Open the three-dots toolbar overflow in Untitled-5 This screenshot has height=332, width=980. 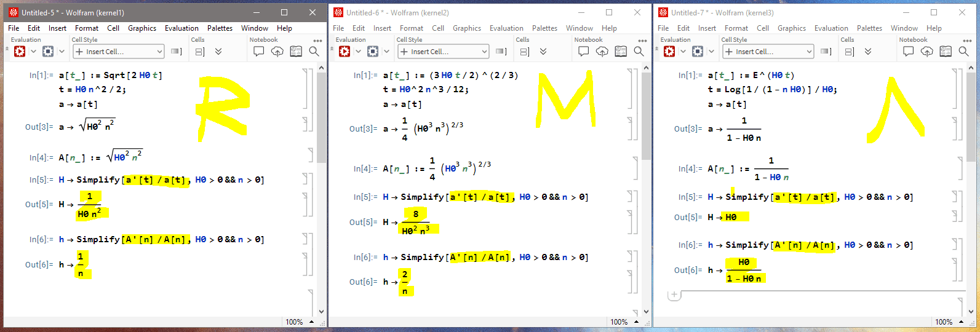click(x=318, y=41)
